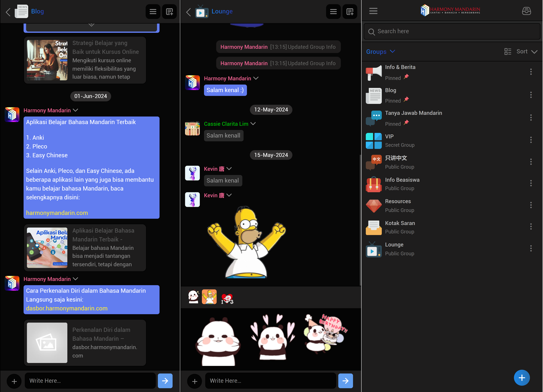The height and width of the screenshot is (392, 543).
Task: Expand Harmony Mandarin 'Salam kenal :)' options
Action: pyautogui.click(x=256, y=78)
